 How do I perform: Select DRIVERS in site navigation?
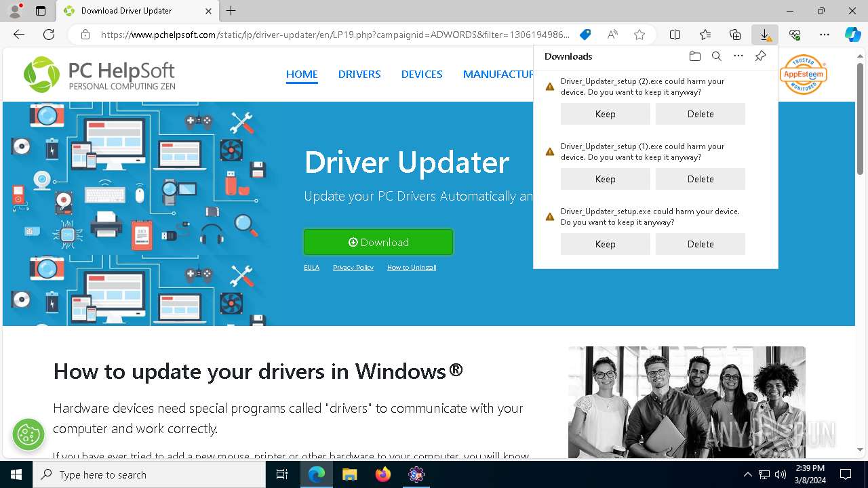[x=359, y=75]
